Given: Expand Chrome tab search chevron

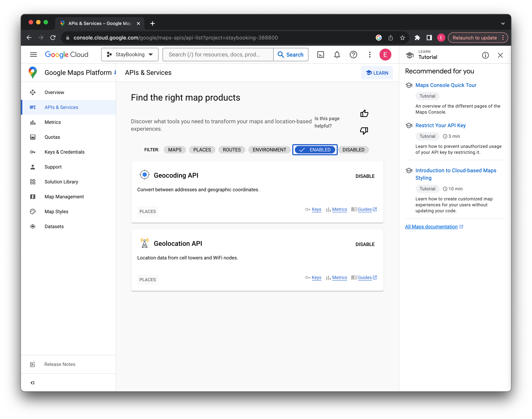Looking at the screenshot, I should click(503, 23).
